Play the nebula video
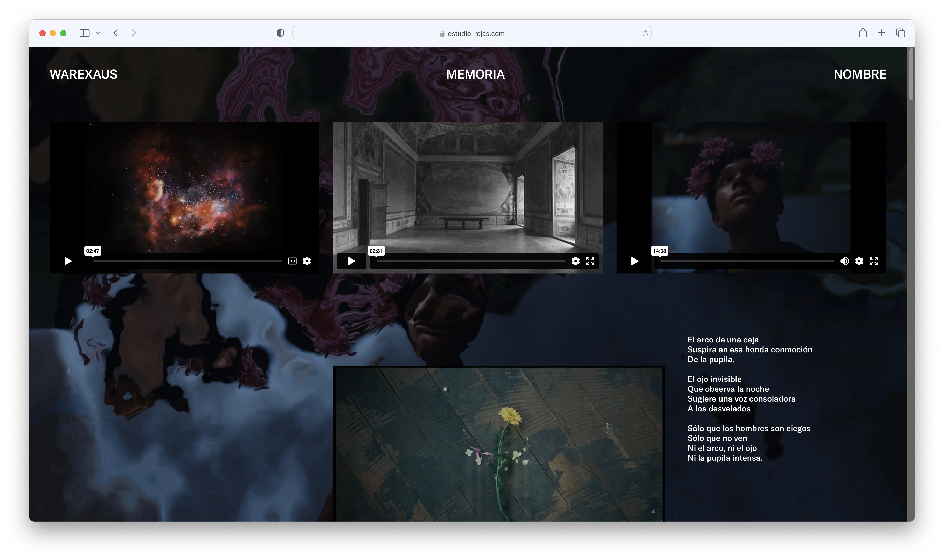Viewport: 944px width, 560px height. point(68,261)
